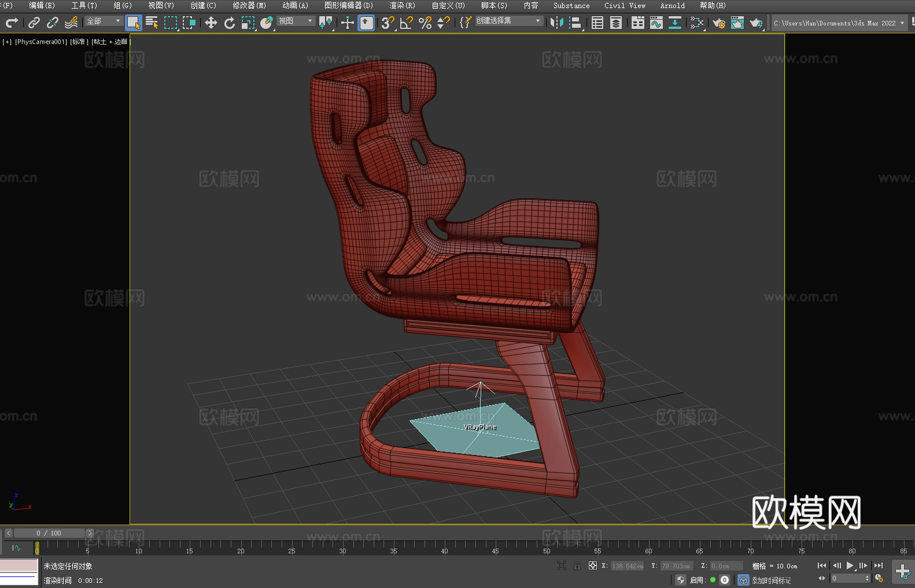Click the 标准 viewport shading label

[79, 42]
